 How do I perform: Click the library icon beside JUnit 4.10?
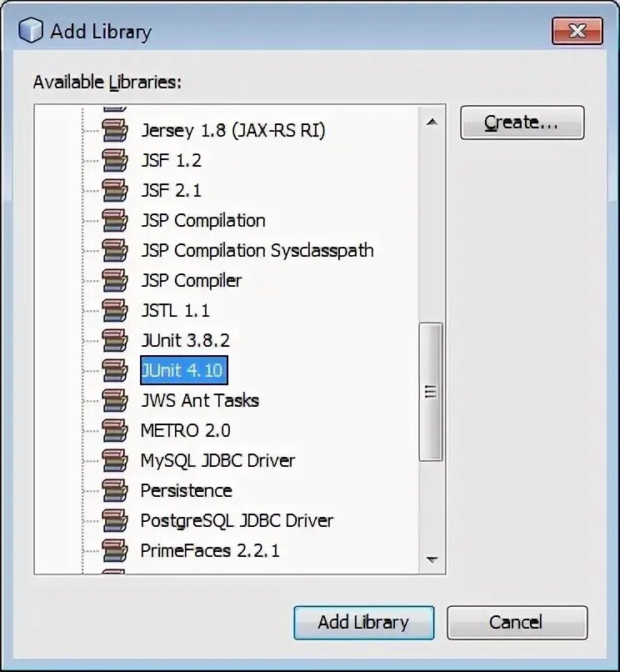click(x=115, y=370)
